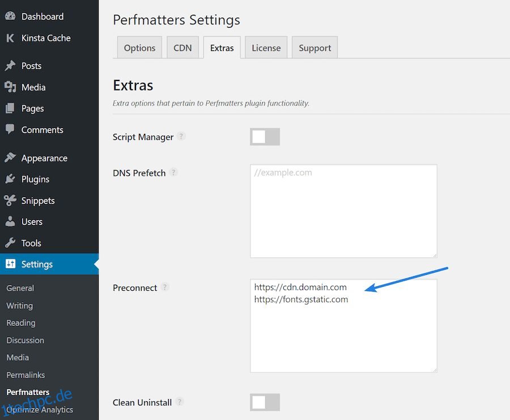
Task: Select the License tab
Action: click(x=266, y=48)
